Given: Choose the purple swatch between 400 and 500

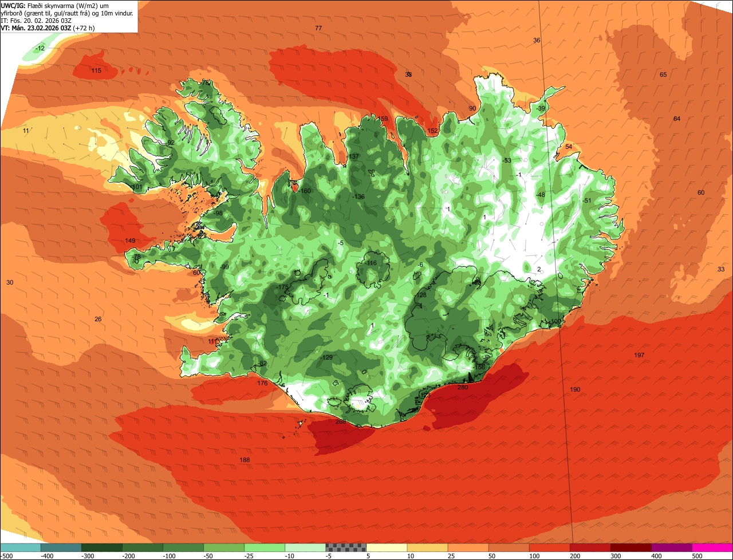Looking at the screenshot, I should tap(671, 547).
